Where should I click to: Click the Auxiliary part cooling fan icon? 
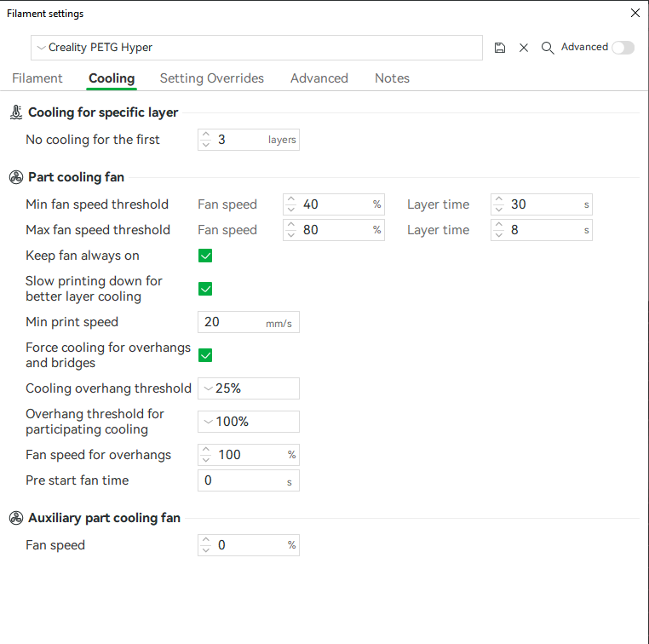(x=15, y=518)
